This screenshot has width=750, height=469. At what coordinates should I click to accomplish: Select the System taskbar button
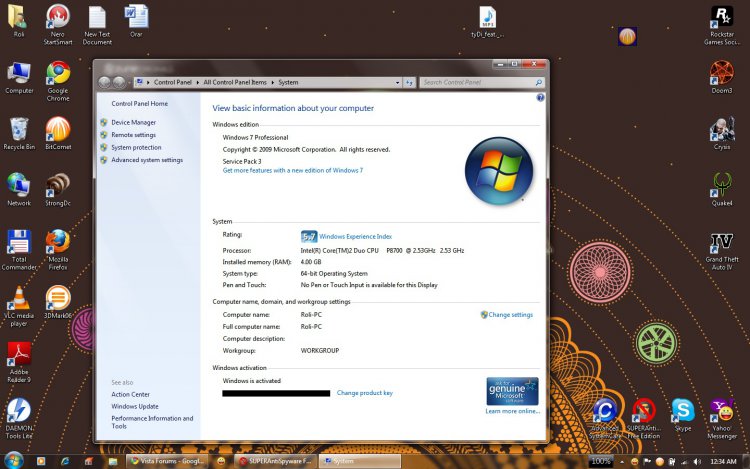[x=360, y=461]
